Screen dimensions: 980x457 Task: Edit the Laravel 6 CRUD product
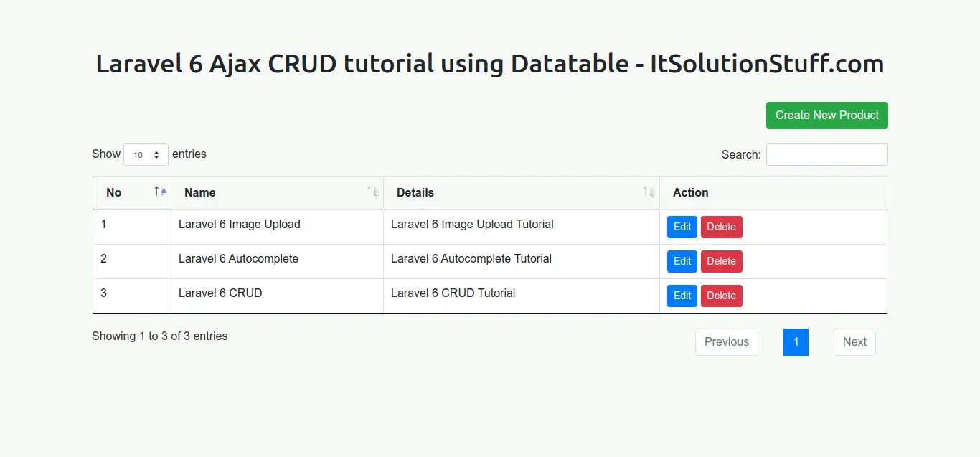[x=682, y=296]
